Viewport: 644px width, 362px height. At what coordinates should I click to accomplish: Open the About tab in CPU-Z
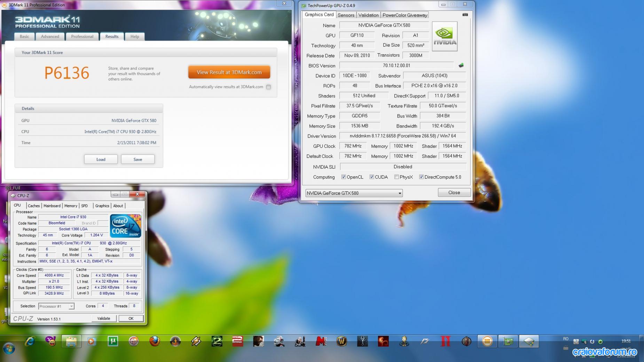point(118,206)
